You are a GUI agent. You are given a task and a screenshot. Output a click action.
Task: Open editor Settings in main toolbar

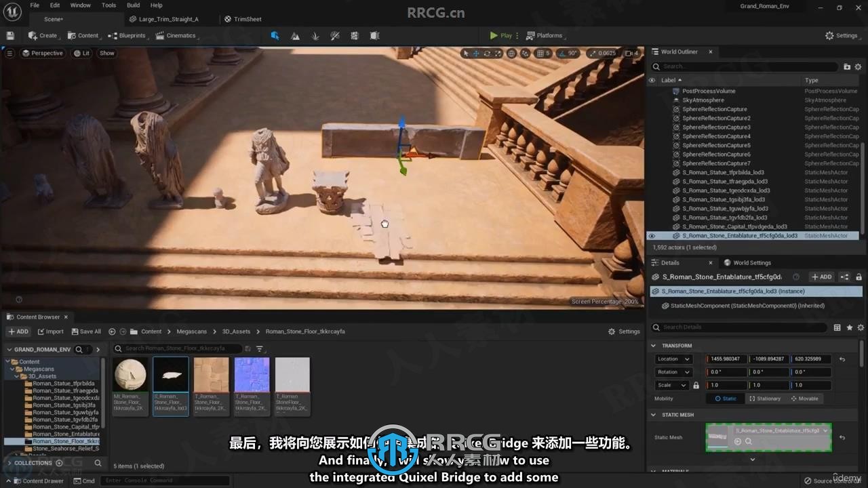[841, 35]
